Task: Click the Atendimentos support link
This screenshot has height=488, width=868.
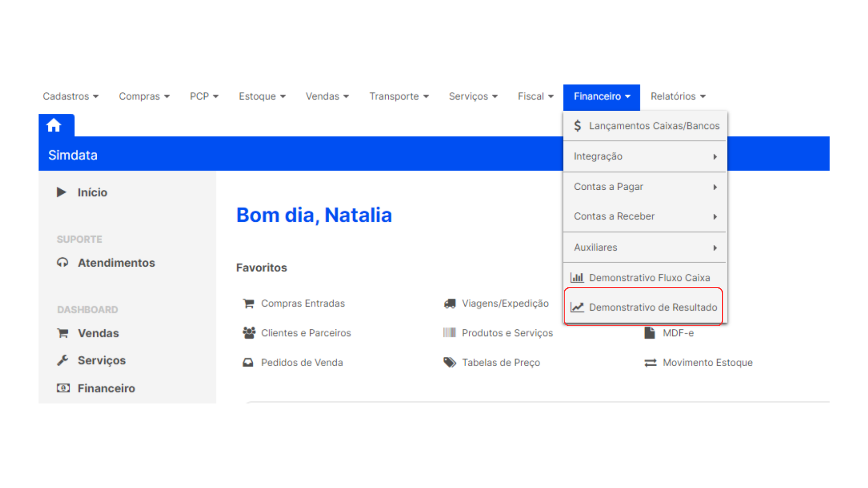Action: (x=117, y=263)
